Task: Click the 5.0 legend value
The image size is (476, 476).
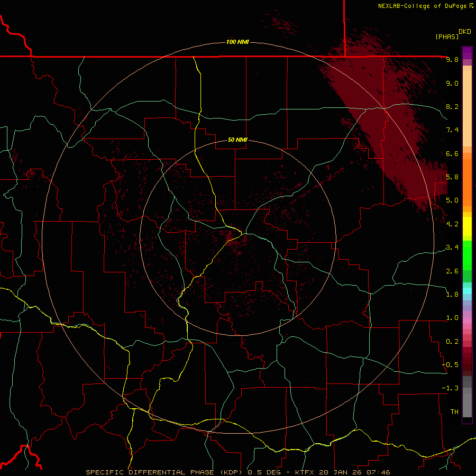Action: point(452,200)
